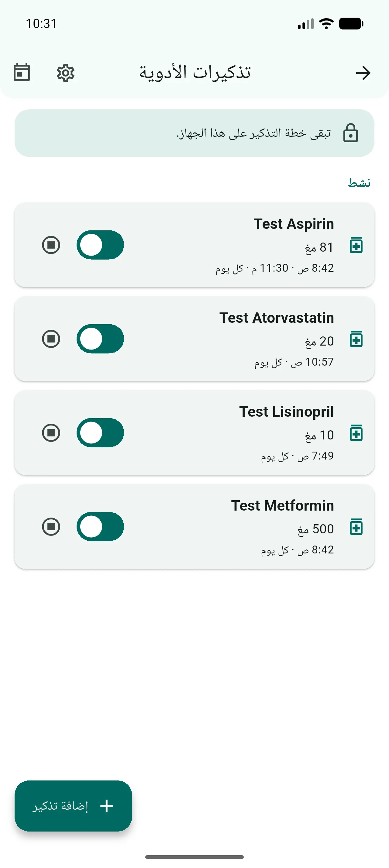Tap the stop-circle icon on Test Atorvastatin

coord(51,339)
